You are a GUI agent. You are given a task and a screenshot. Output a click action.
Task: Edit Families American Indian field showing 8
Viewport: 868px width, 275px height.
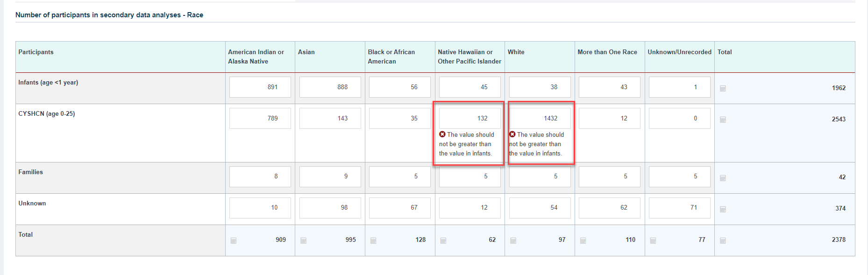(260, 176)
